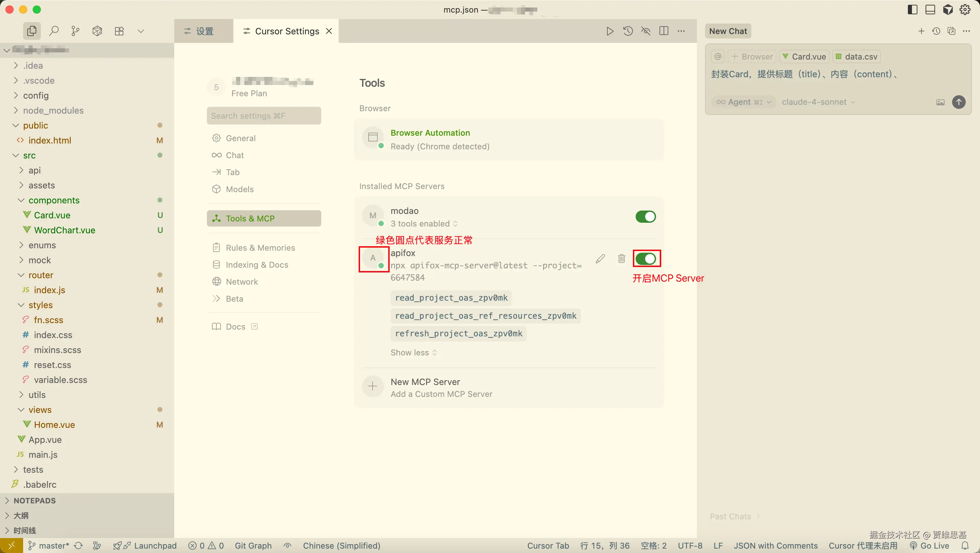The height and width of the screenshot is (553, 980).
Task: Open the Source Control branch icon
Action: (75, 31)
